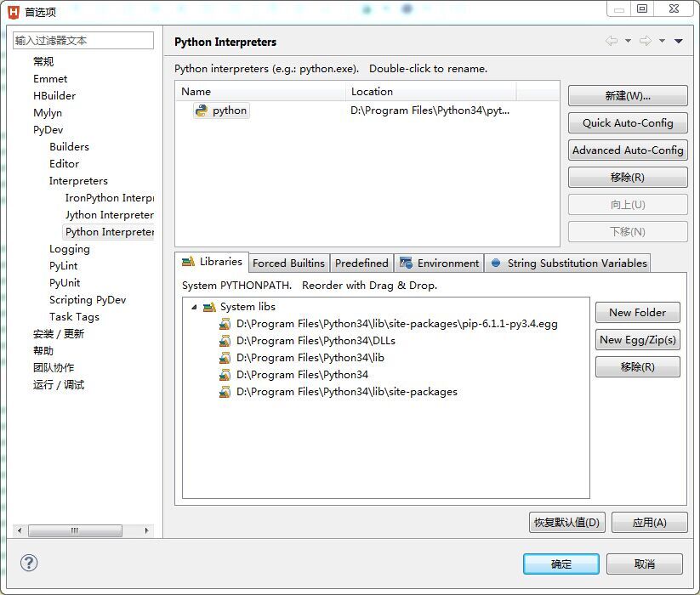
Task: Open Task Tags preferences
Action: coord(74,317)
